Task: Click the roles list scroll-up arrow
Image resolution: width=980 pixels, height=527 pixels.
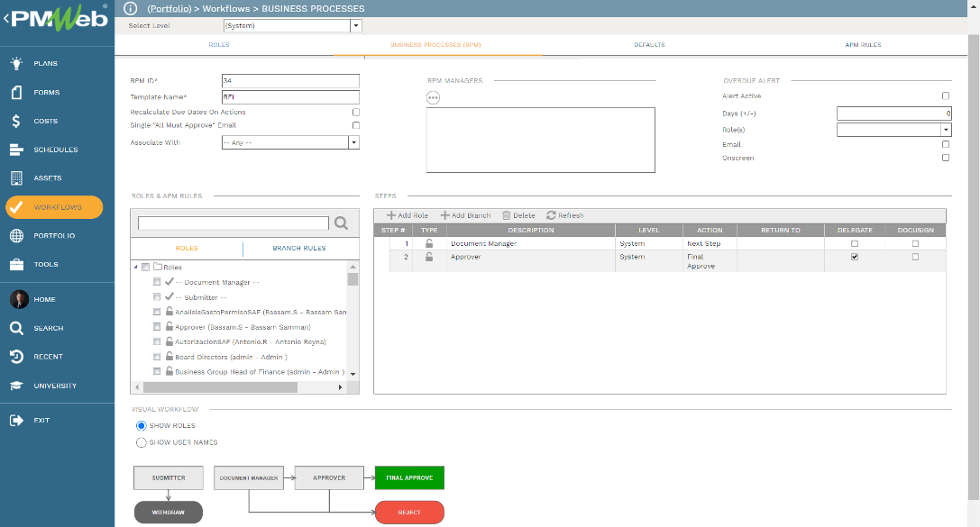Action: coord(353,266)
